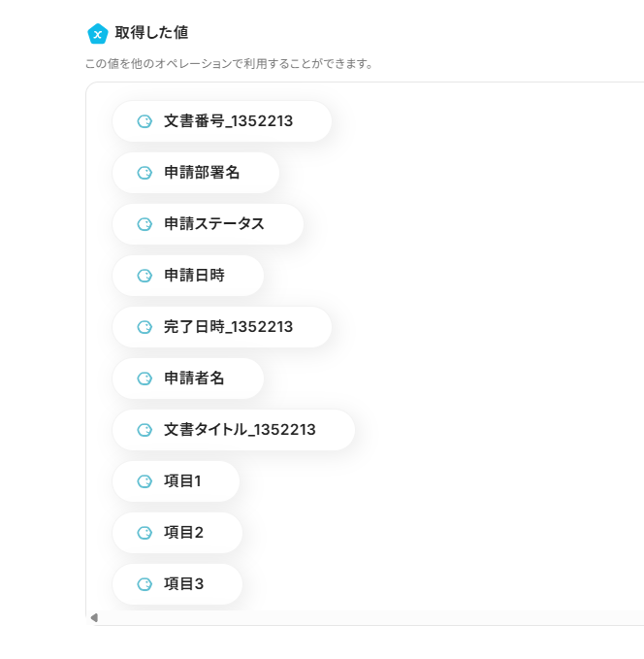Screen dimensions: 644x659
Task: Click the blue 取得した値 pentagon icon
Action: click(x=97, y=34)
